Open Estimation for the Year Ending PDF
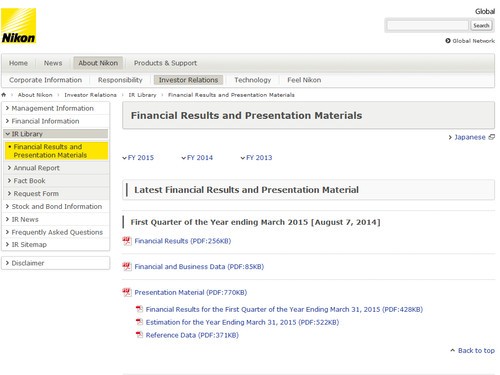The image size is (500, 375). (x=242, y=322)
